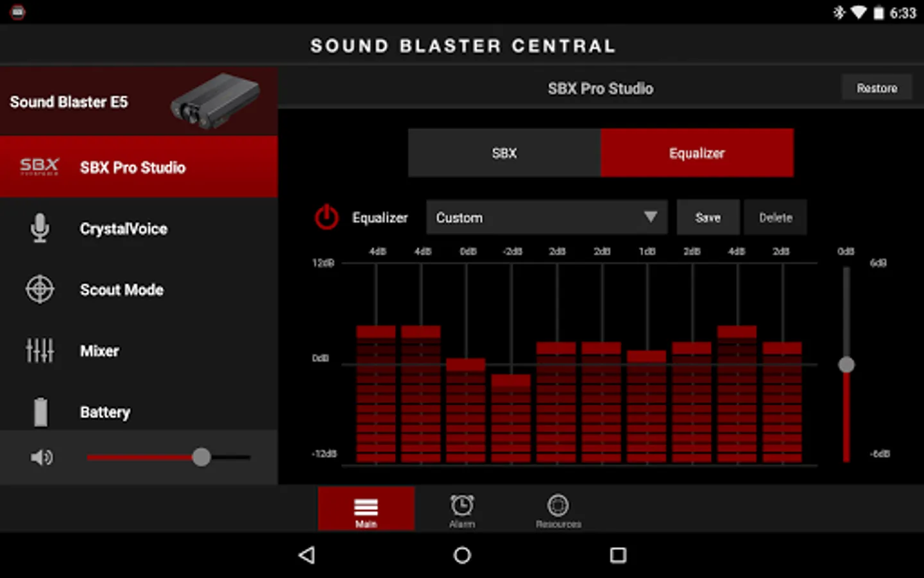Screen dimensions: 924x578
Task: Switch to the SBX tab
Action: tap(504, 153)
